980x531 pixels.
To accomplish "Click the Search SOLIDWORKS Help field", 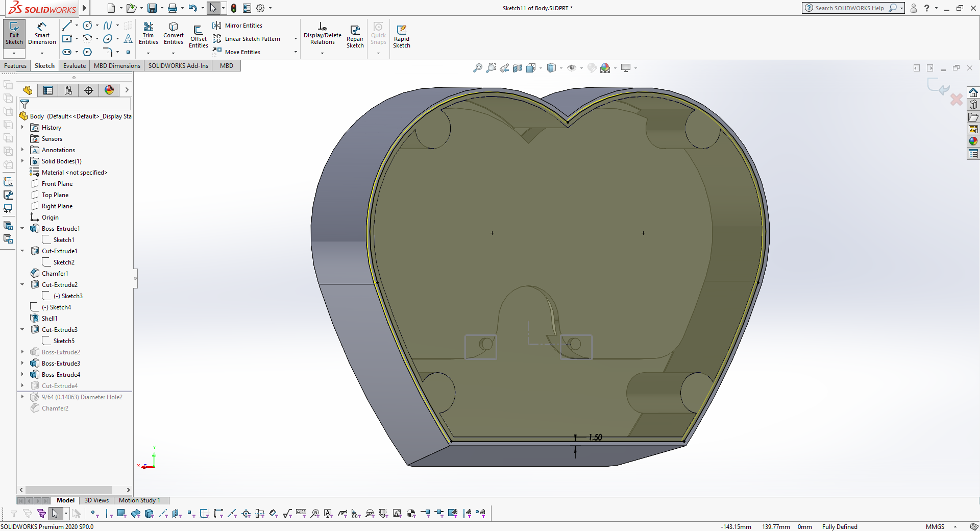I will pyautogui.click(x=849, y=8).
